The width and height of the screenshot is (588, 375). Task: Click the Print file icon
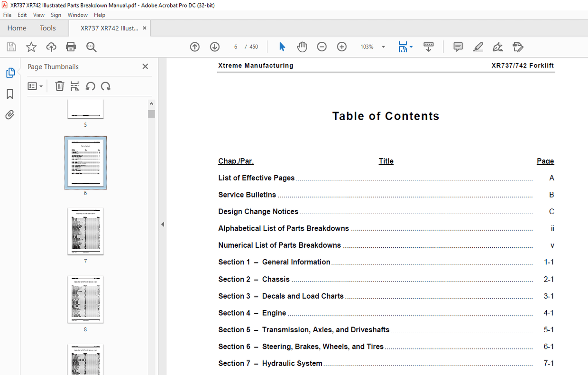point(71,47)
